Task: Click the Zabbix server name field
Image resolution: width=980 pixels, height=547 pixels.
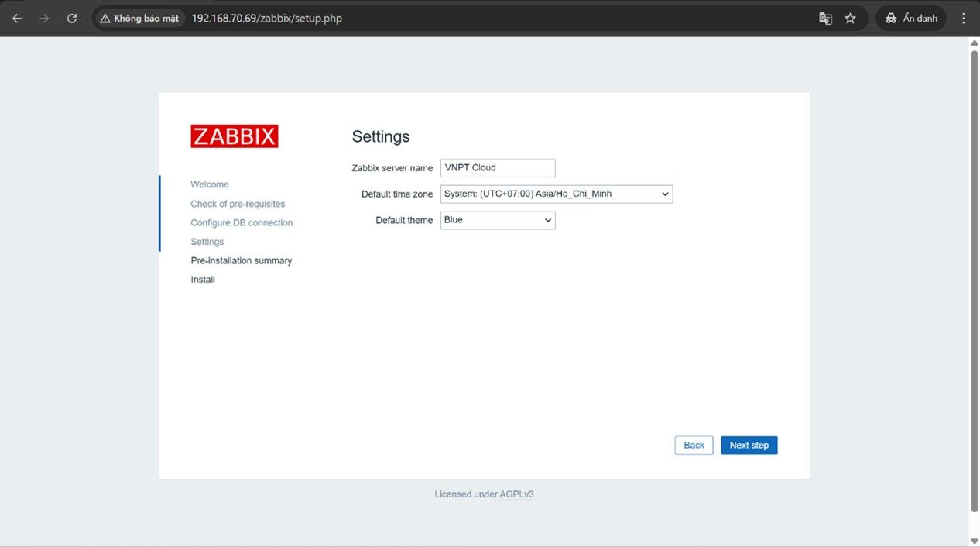Action: [498, 167]
